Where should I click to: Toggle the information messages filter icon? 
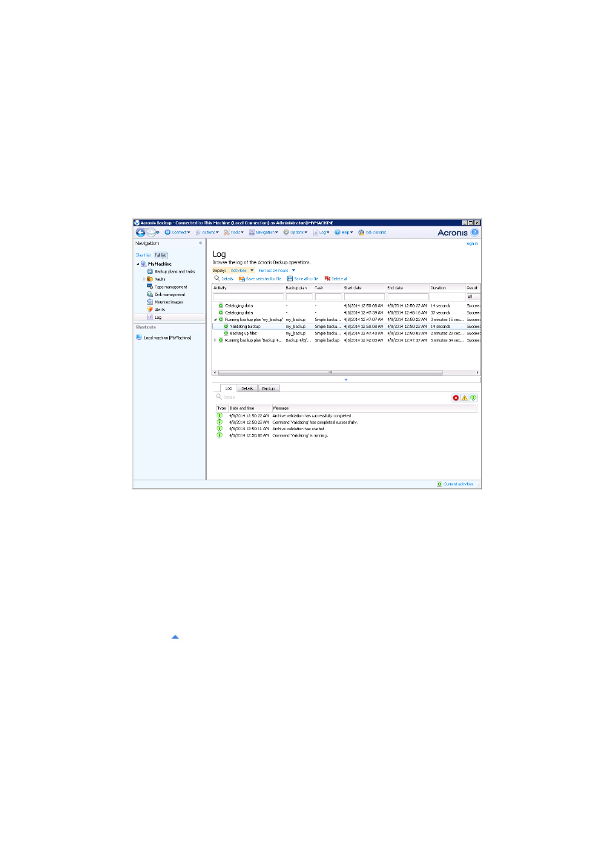coord(473,398)
